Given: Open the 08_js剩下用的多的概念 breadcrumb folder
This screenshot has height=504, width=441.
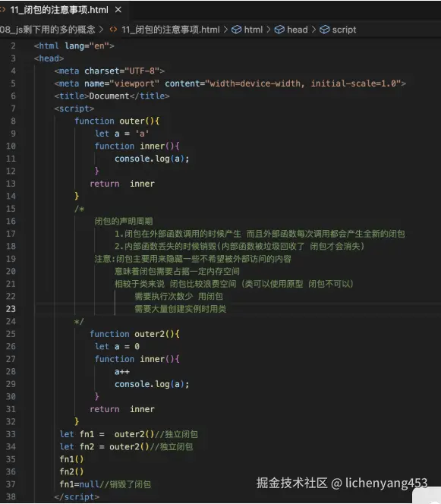Looking at the screenshot, I should 48,30.
